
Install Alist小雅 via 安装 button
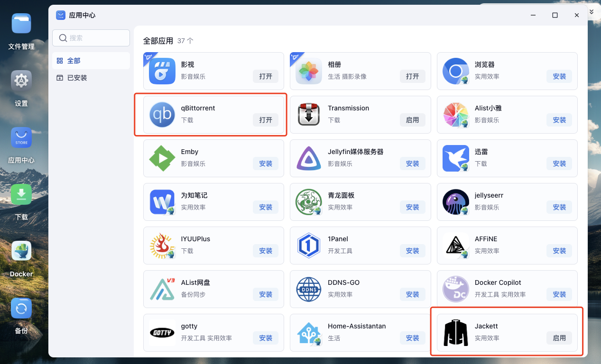[559, 120]
